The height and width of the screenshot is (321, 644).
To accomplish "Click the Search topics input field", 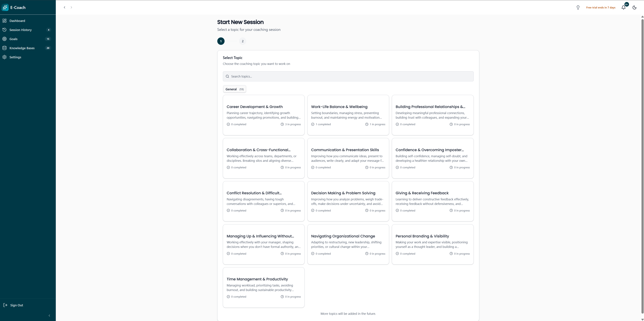I will tap(348, 77).
